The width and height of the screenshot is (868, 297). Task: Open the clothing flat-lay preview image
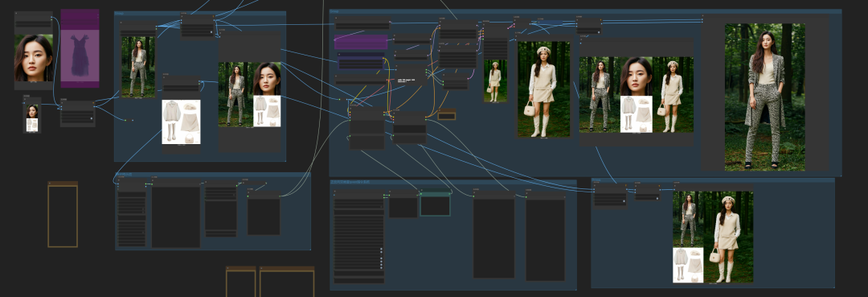click(181, 122)
